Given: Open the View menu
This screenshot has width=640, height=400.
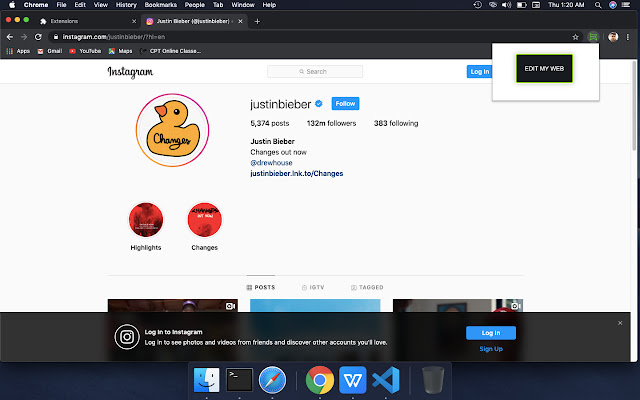Looking at the screenshot, I should pos(101,5).
